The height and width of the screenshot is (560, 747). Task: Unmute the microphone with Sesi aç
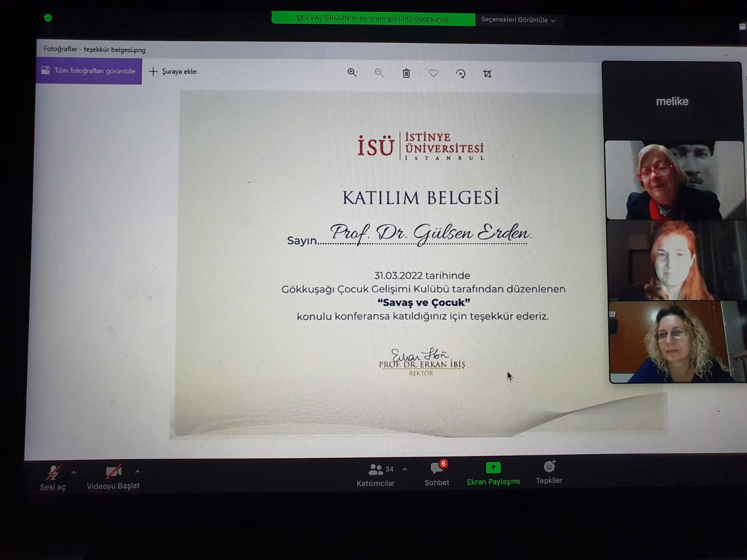point(53,474)
